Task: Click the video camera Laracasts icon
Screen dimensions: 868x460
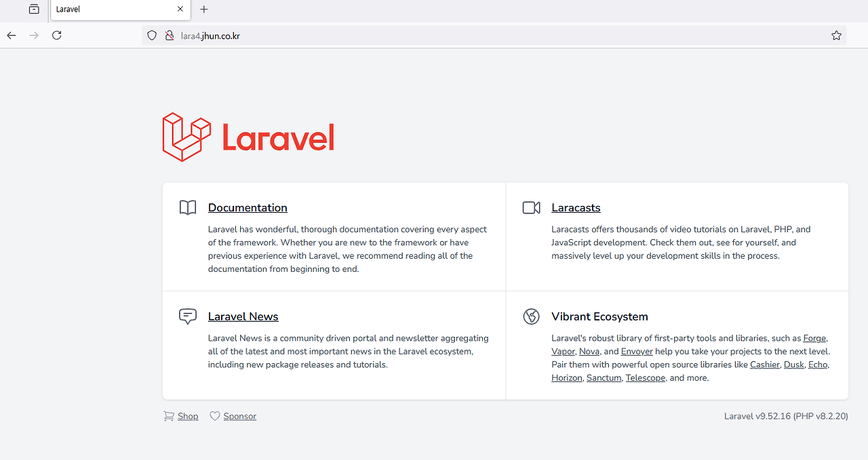Action: (532, 208)
